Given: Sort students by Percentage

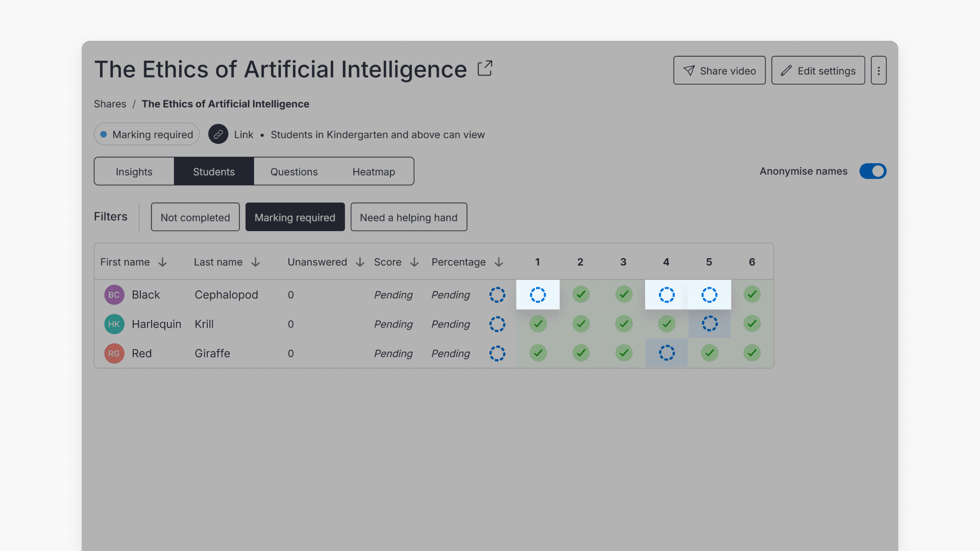Looking at the screenshot, I should [468, 262].
